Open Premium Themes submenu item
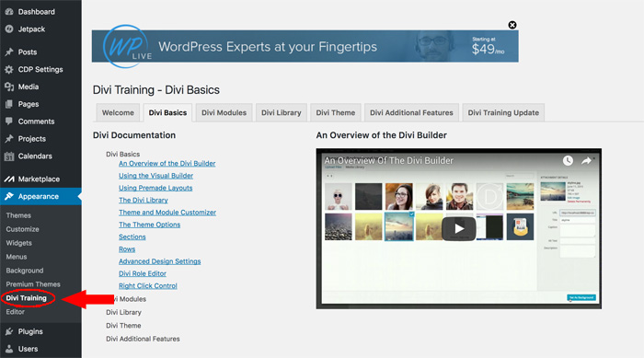644x358 pixels. click(33, 284)
